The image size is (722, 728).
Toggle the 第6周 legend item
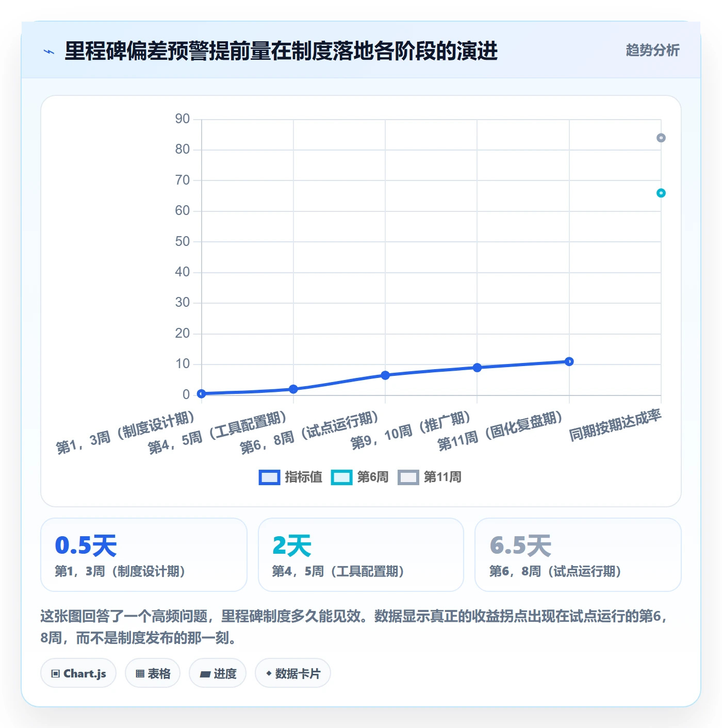point(359,477)
